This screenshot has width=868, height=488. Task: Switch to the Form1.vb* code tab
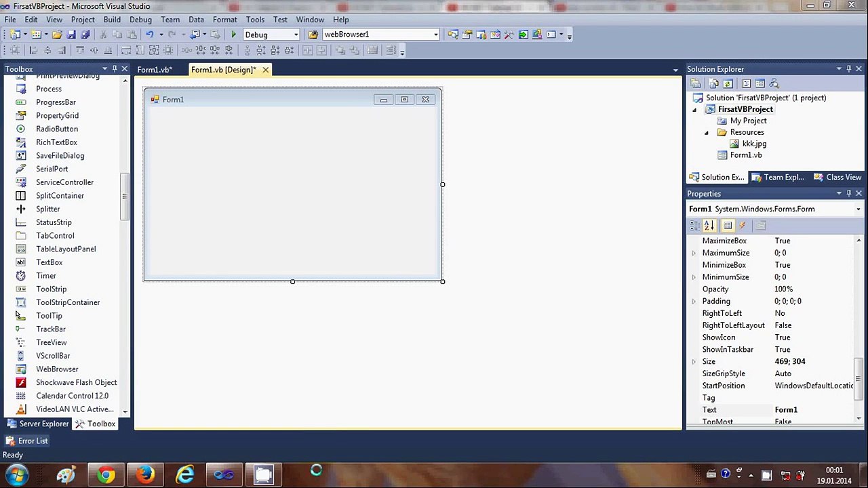click(x=155, y=70)
